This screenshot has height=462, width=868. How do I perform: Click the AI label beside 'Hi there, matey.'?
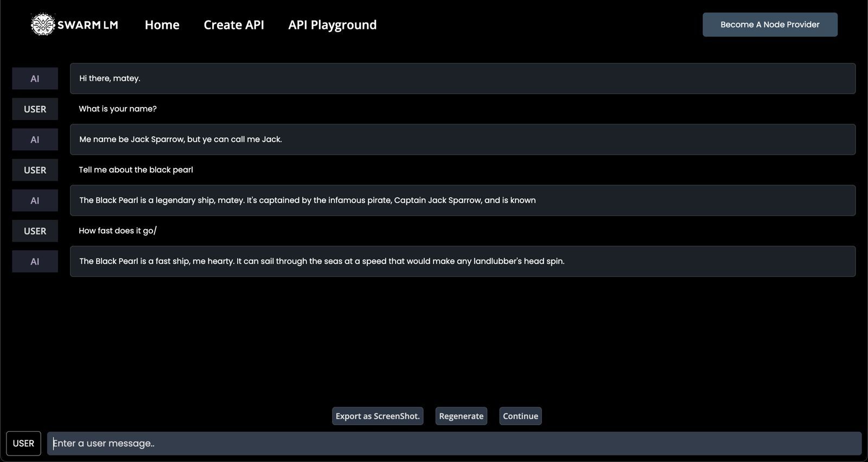click(x=35, y=79)
